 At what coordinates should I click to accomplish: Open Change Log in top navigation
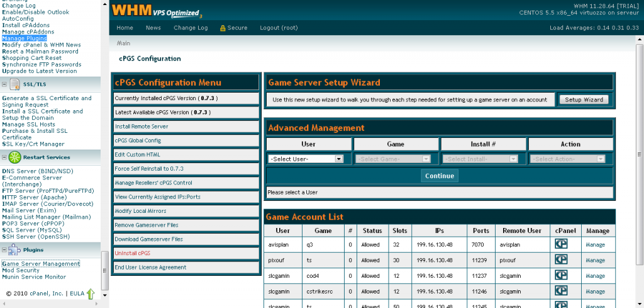click(x=191, y=28)
